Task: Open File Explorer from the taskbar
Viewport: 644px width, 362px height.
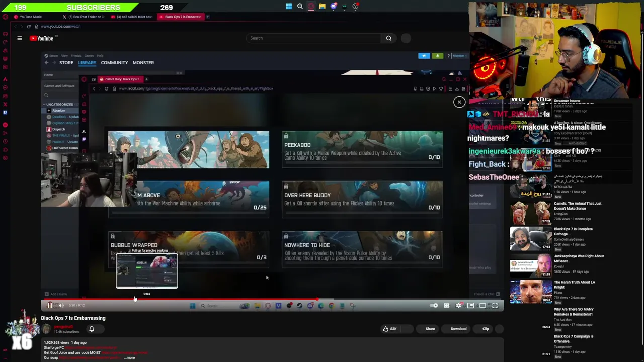Action: pyautogui.click(x=322, y=6)
